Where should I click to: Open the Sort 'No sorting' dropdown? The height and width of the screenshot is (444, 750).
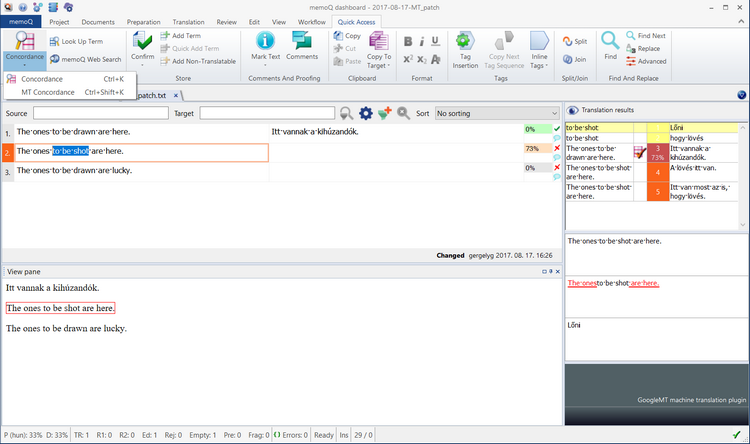point(496,114)
